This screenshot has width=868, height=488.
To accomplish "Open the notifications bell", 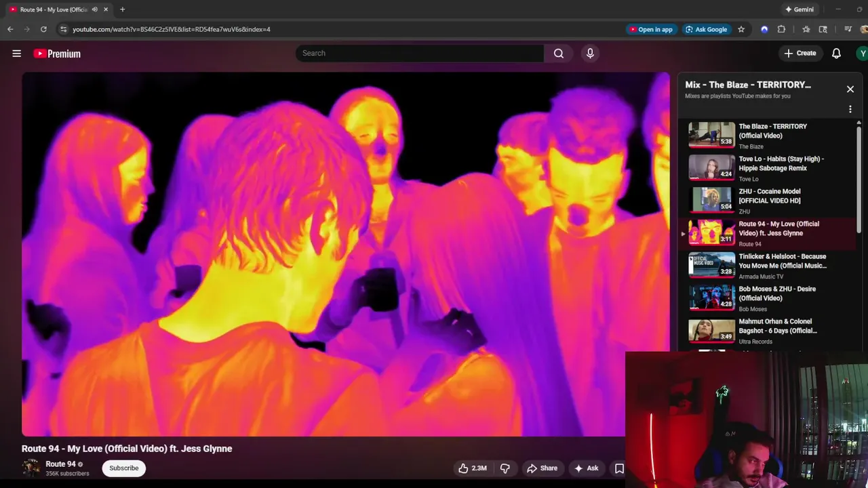I will coord(836,53).
